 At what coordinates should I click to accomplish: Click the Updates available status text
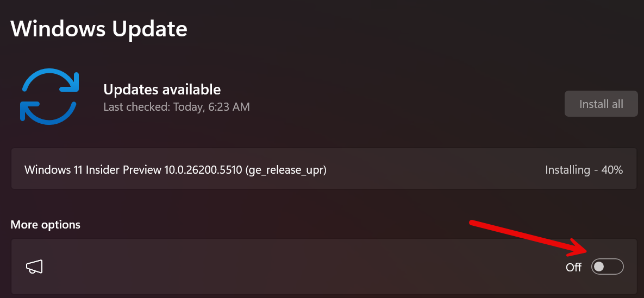pos(162,89)
